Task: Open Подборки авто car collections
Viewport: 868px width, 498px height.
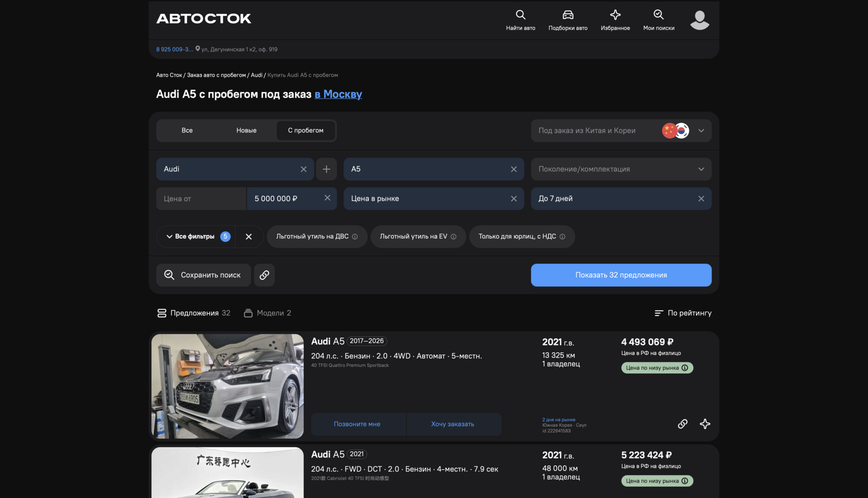Action: (x=568, y=20)
